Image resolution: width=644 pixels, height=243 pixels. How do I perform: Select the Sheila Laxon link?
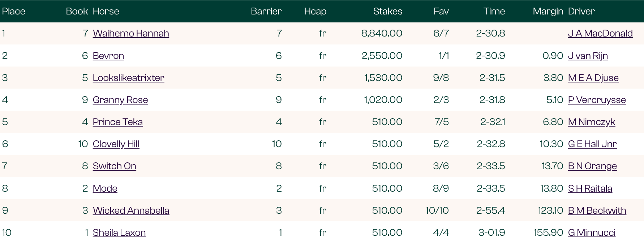119,233
